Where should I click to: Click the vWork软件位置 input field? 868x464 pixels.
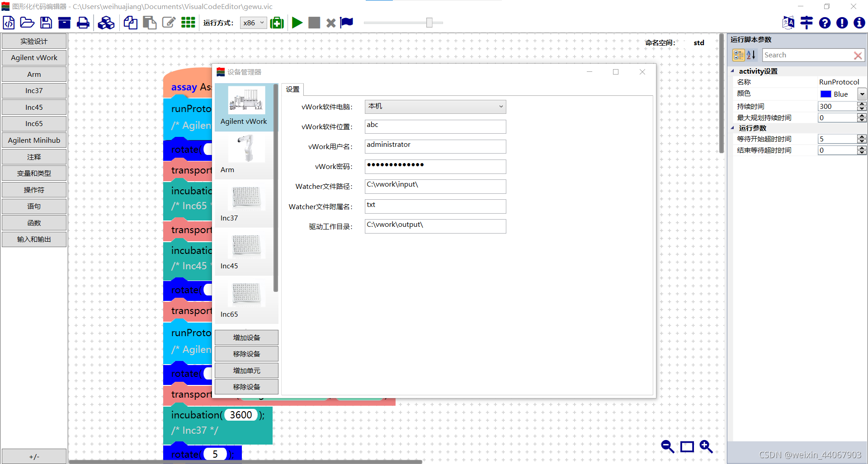point(435,127)
